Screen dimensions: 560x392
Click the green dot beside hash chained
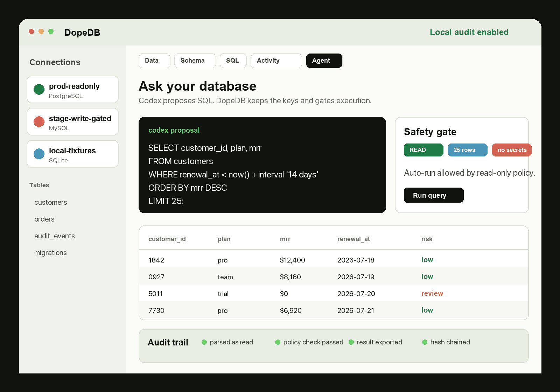425,342
